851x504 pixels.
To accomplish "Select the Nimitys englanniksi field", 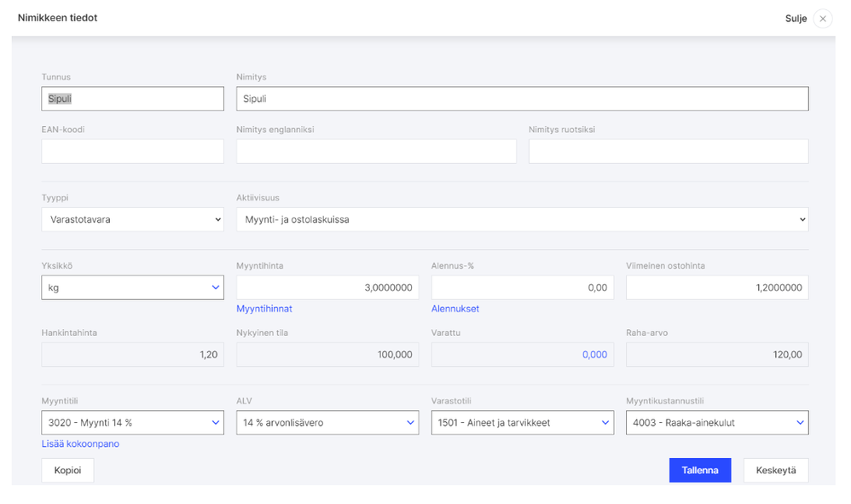I will (376, 152).
